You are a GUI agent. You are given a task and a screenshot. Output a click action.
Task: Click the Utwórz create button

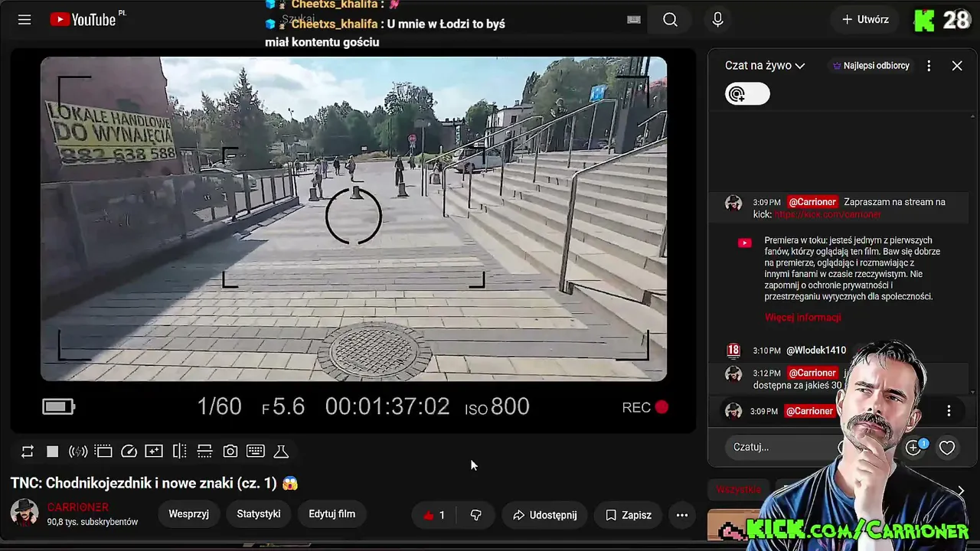tap(866, 20)
